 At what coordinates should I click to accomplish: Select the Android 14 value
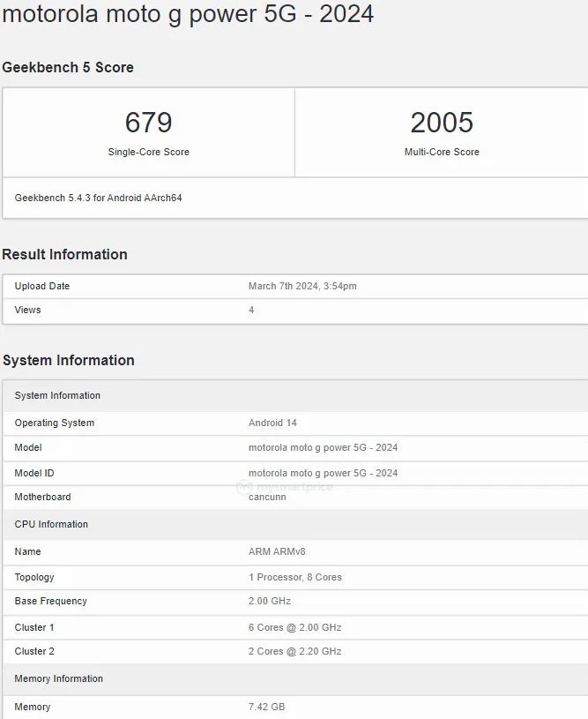click(272, 423)
